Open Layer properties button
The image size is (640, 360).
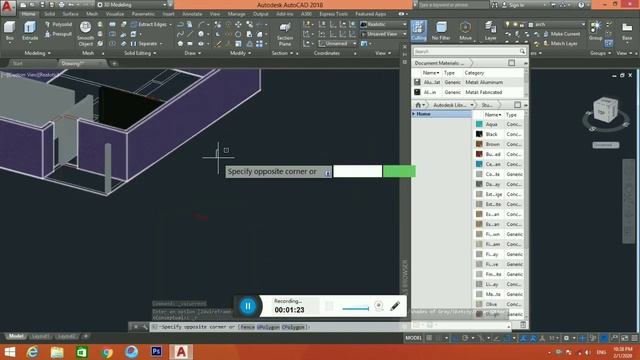pos(490,31)
